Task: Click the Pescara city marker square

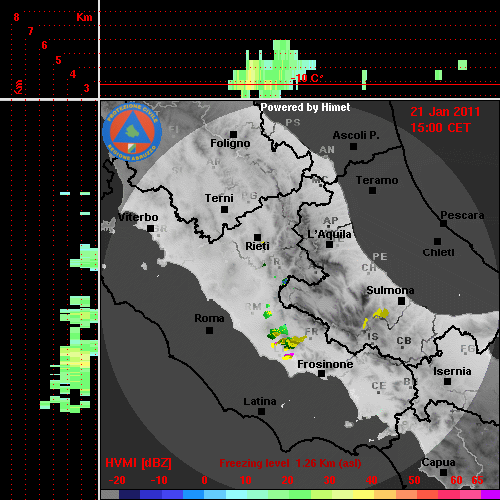Action: point(443,224)
